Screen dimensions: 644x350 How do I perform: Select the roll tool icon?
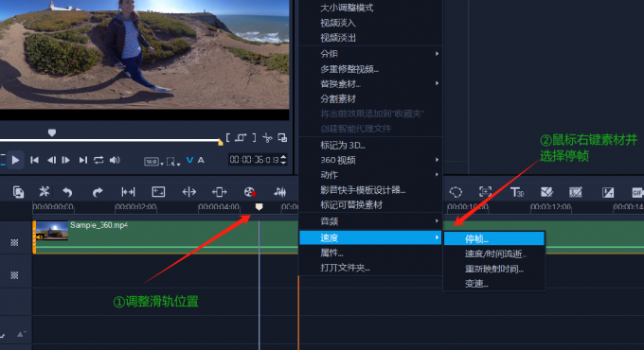tap(220, 192)
